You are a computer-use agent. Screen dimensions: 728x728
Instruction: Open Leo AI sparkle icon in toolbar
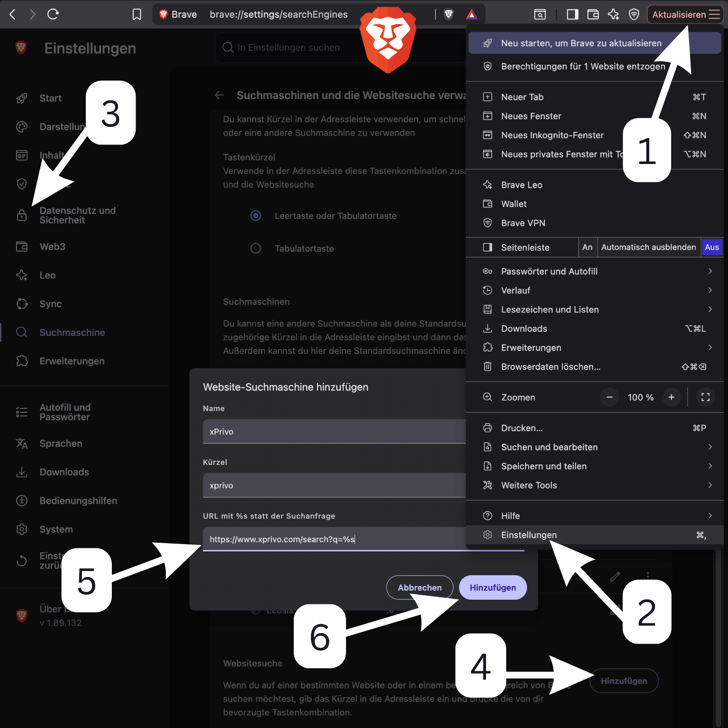[613, 14]
